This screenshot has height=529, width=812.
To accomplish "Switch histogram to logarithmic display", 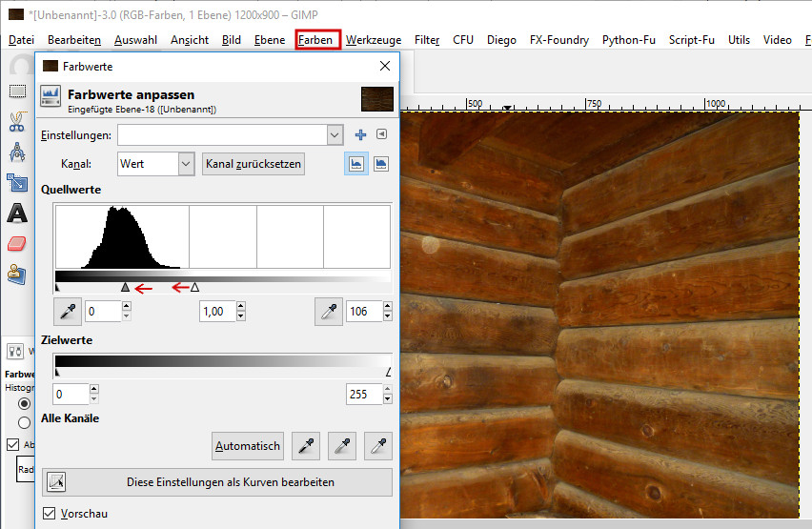I will [x=380, y=164].
